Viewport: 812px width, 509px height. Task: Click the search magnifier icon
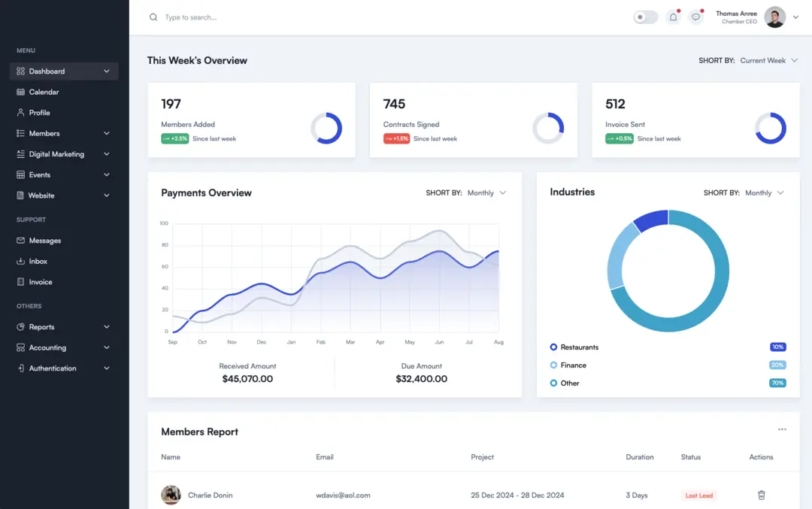point(153,17)
